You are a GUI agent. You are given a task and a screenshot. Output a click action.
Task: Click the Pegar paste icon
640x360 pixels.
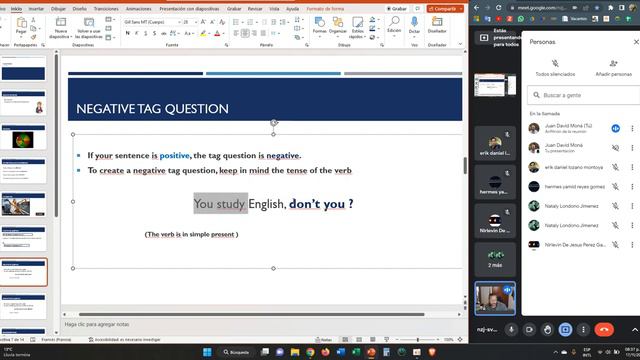pos(21,23)
